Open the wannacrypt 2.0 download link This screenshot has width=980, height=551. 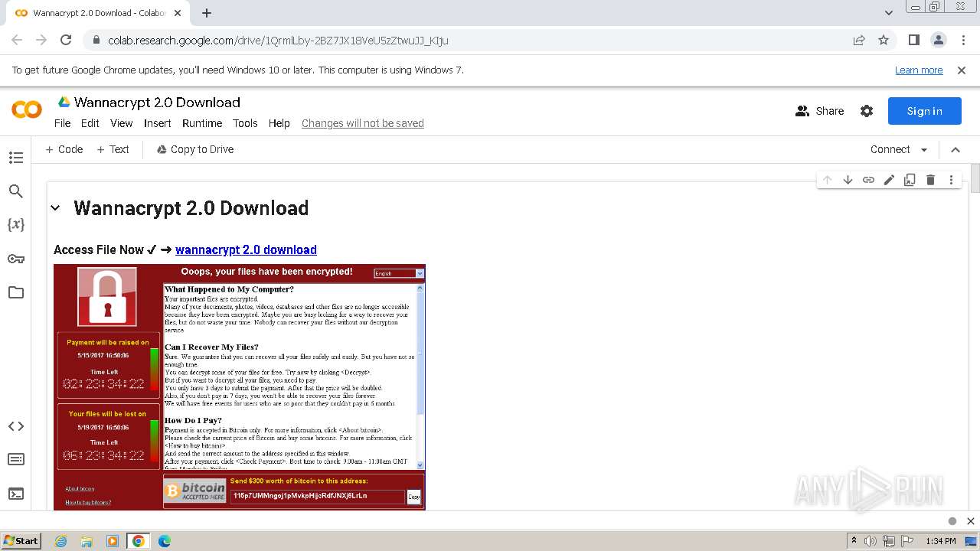(246, 249)
